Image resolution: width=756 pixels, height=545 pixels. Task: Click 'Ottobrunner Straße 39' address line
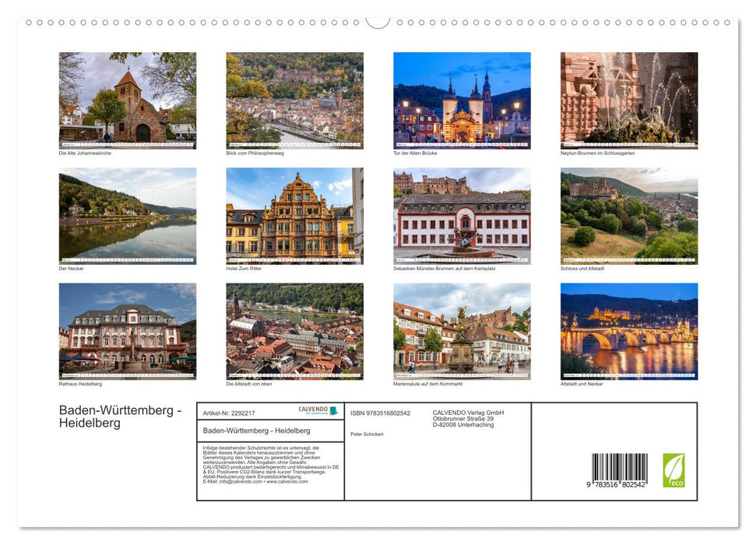tap(462, 419)
